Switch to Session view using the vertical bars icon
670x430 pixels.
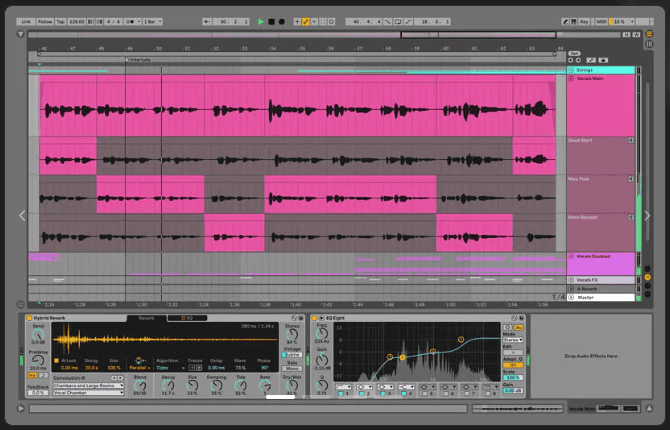tap(649, 44)
